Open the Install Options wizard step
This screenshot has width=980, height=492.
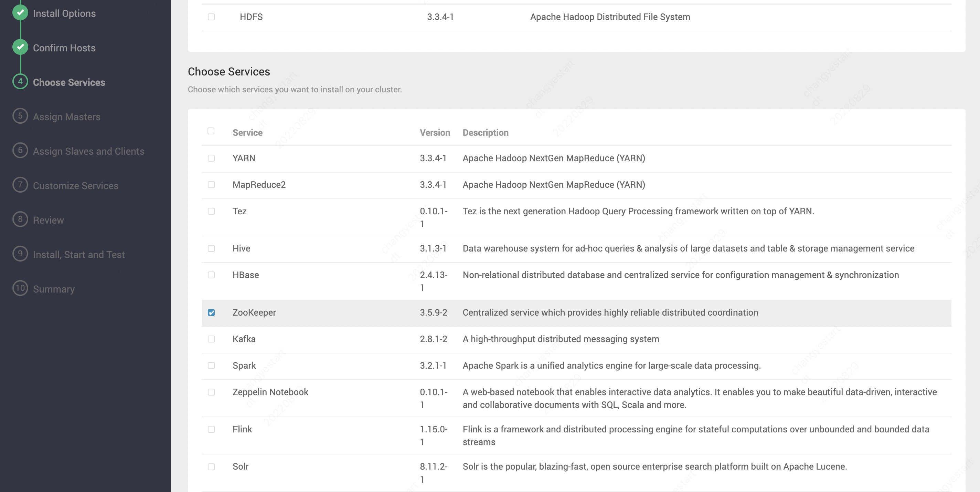64,13
